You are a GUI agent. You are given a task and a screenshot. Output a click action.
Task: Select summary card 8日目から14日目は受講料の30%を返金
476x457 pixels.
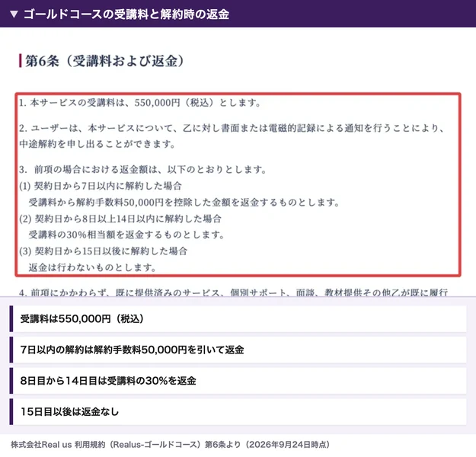coord(238,381)
